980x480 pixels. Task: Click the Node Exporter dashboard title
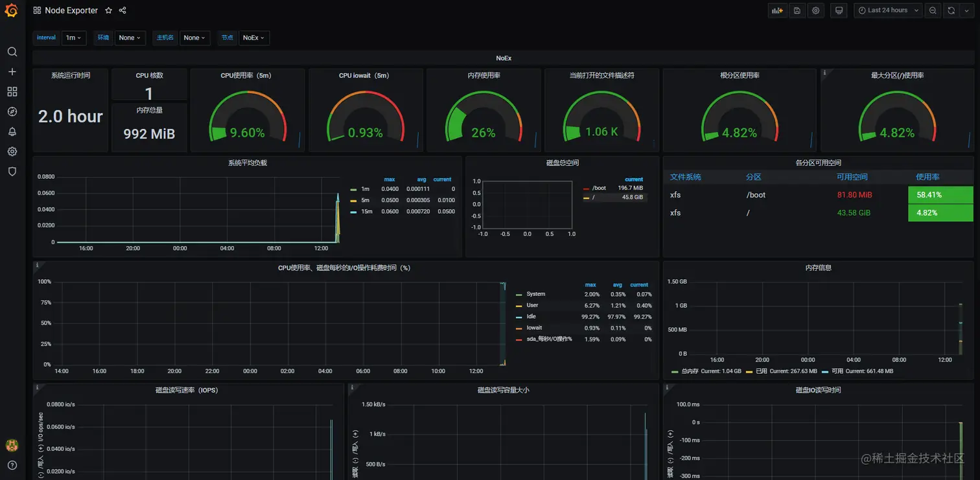pos(71,10)
